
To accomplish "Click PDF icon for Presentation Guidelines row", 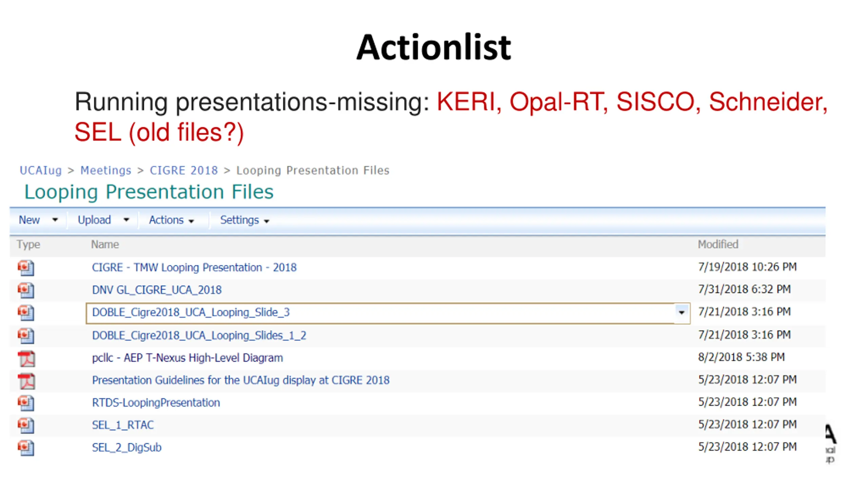I will coord(26,381).
